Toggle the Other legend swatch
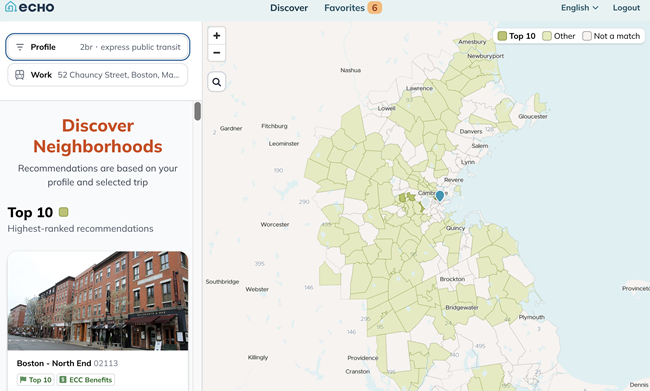Viewport: 650px width, 391px height. [547, 36]
